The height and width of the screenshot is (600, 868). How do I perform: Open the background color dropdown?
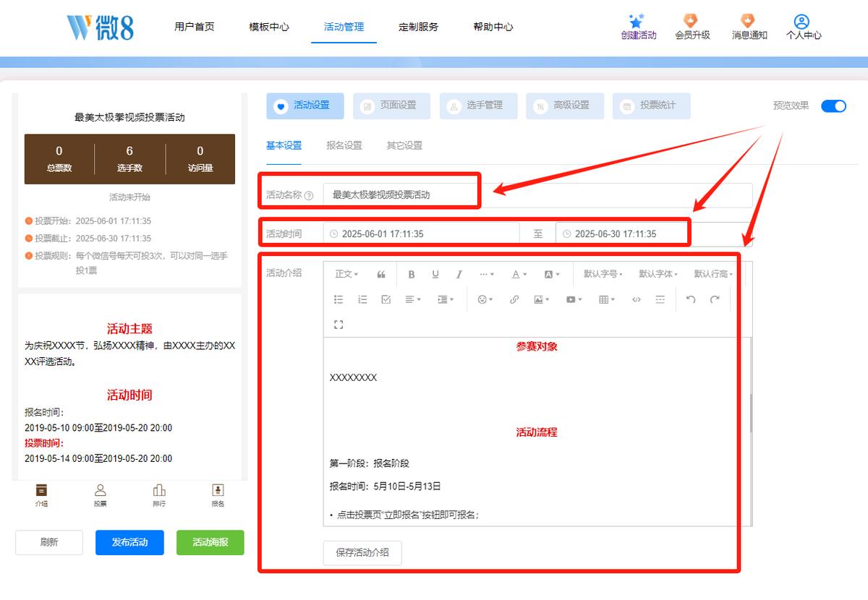pos(551,275)
